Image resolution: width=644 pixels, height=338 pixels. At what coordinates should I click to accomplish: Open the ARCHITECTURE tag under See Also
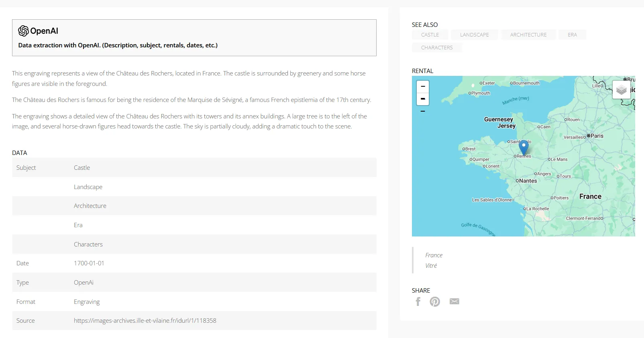pyautogui.click(x=528, y=35)
